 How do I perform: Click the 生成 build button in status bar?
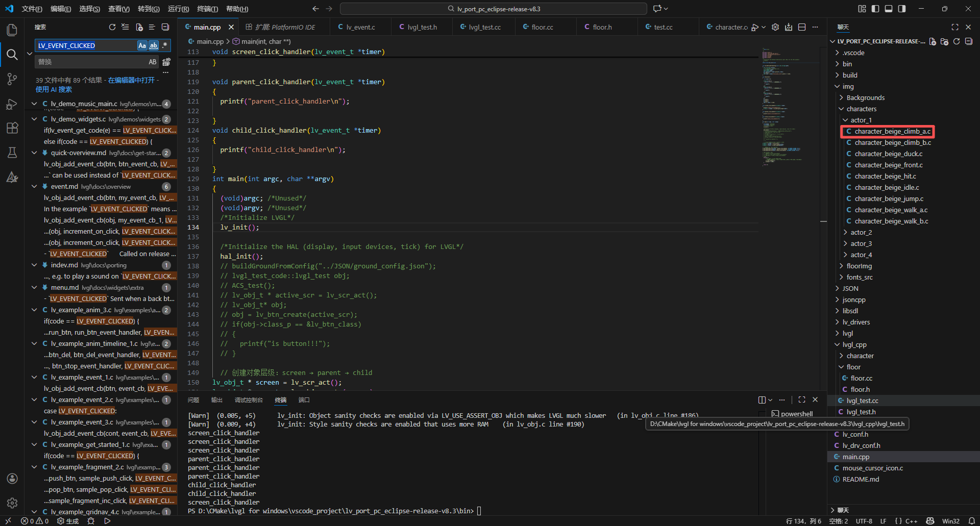click(x=68, y=521)
